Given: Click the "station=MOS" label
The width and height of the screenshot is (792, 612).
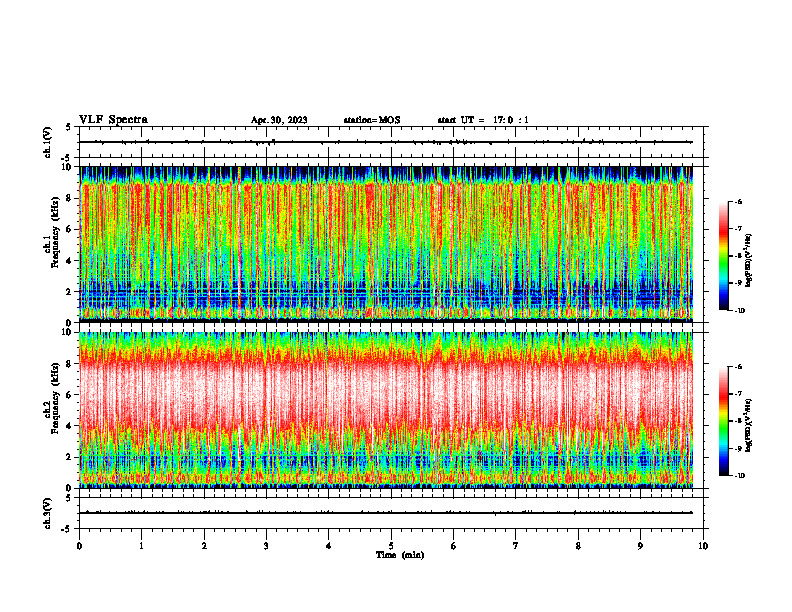Looking at the screenshot, I should [x=372, y=120].
